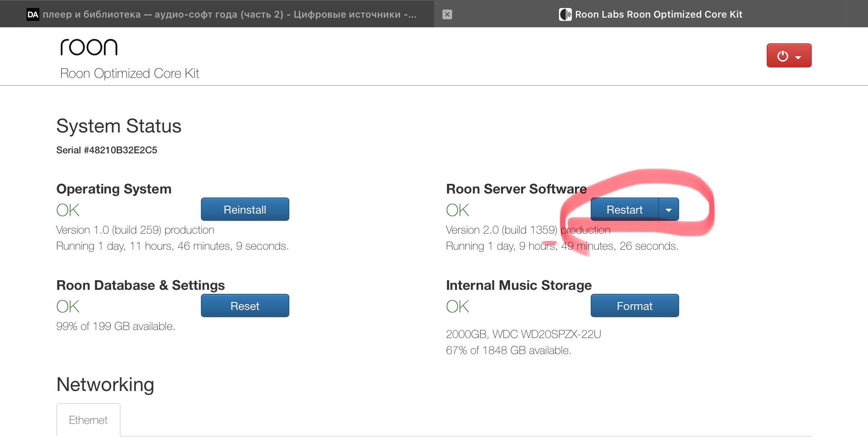868x448 pixels.
Task: Click the Roon Server Software OK status
Action: 458,210
